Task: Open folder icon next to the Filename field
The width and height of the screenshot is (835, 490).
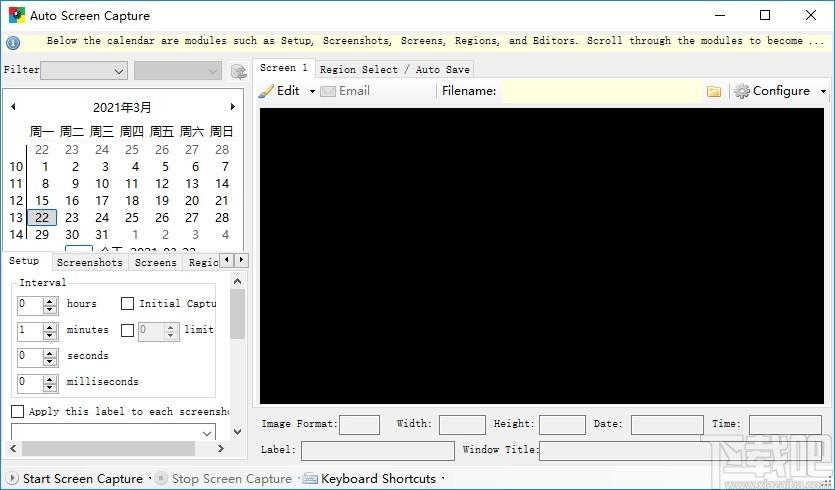Action: point(714,92)
